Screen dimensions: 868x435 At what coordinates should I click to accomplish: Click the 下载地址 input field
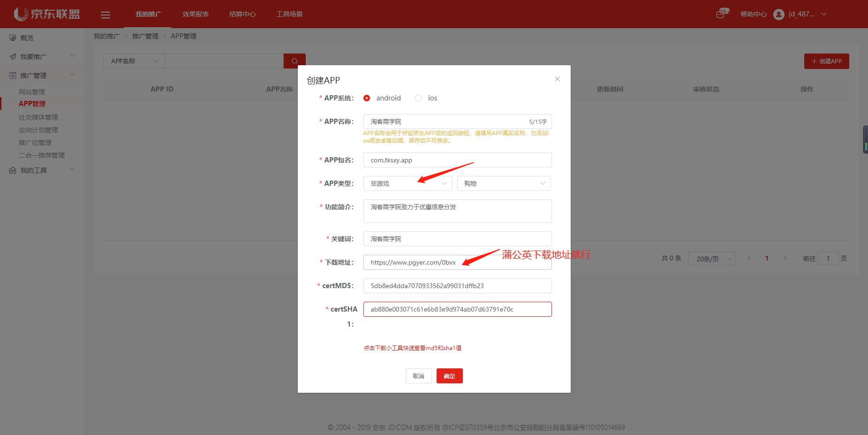pos(457,262)
